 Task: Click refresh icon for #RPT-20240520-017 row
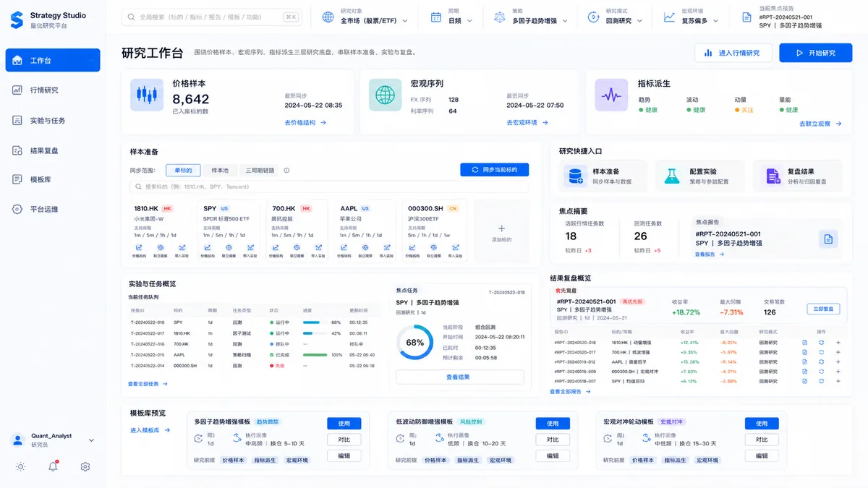click(821, 352)
